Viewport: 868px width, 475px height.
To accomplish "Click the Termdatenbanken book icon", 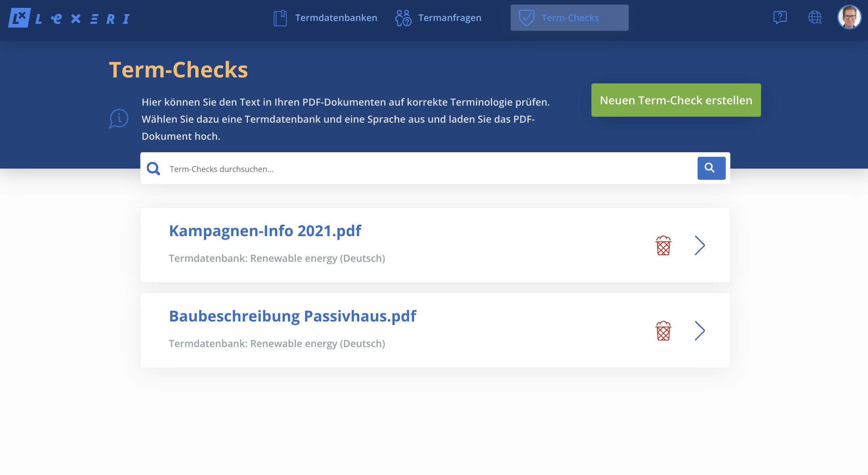I will click(x=280, y=18).
